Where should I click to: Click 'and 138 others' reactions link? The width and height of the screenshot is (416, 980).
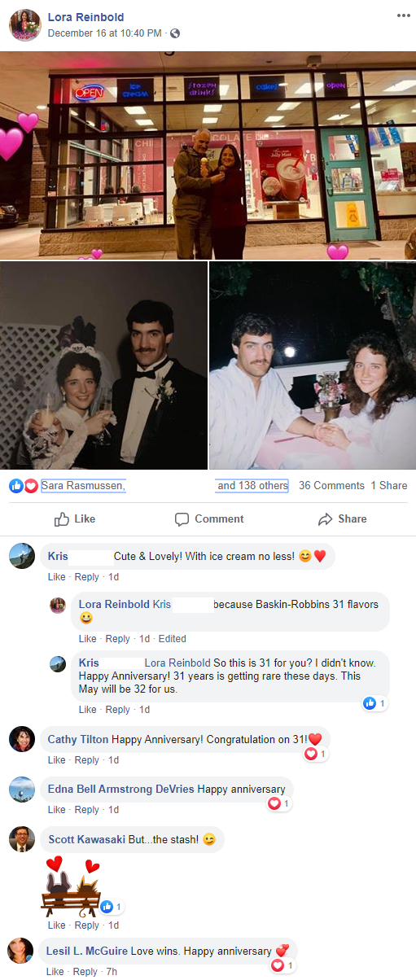252,486
